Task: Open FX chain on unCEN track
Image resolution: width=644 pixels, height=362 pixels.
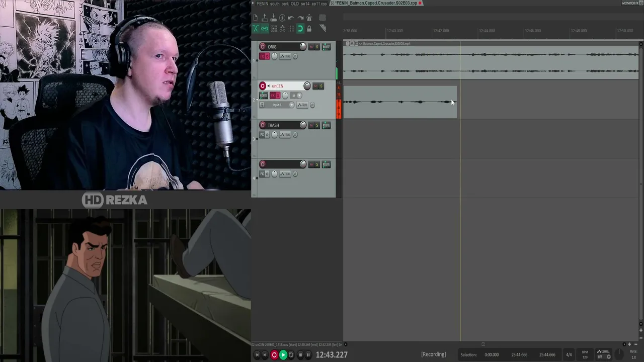Action: click(274, 95)
